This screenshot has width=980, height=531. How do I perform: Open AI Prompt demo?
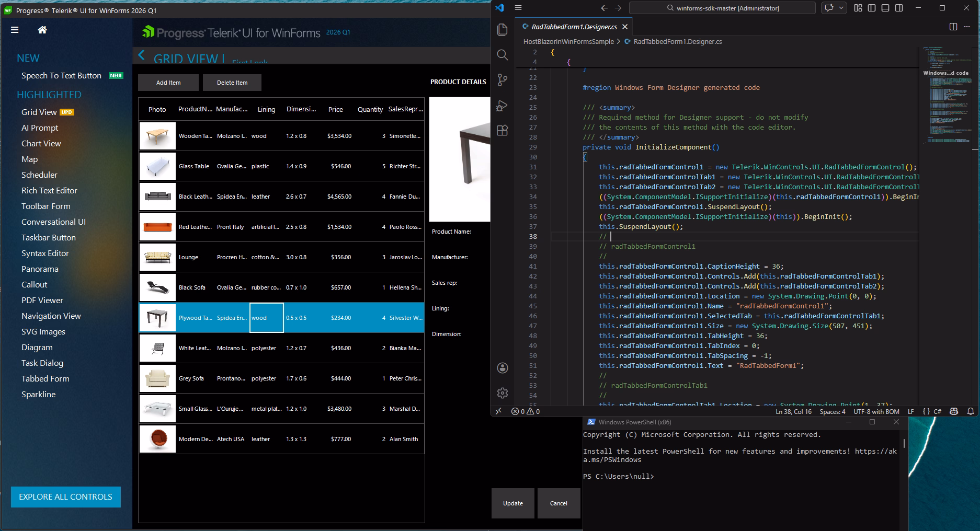coord(40,128)
